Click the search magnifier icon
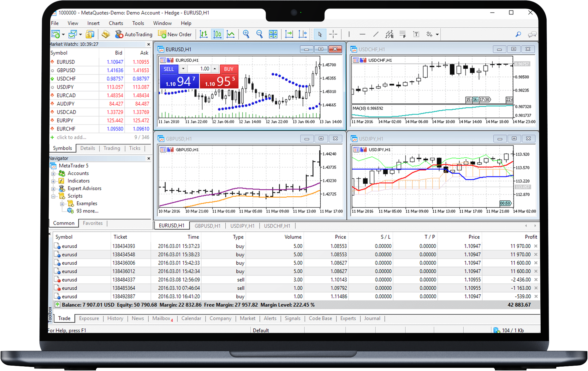Viewport: 588px width, 371px height. (x=518, y=34)
